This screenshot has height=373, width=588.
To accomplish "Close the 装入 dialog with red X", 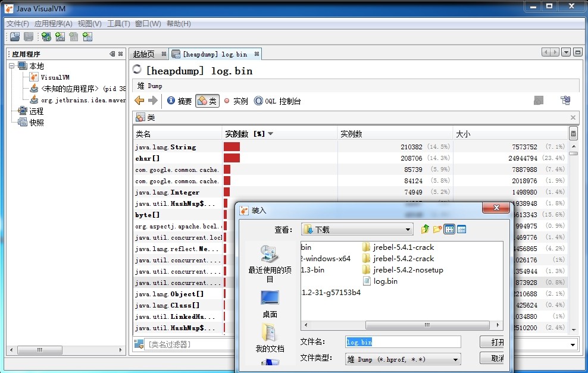I will (x=496, y=208).
